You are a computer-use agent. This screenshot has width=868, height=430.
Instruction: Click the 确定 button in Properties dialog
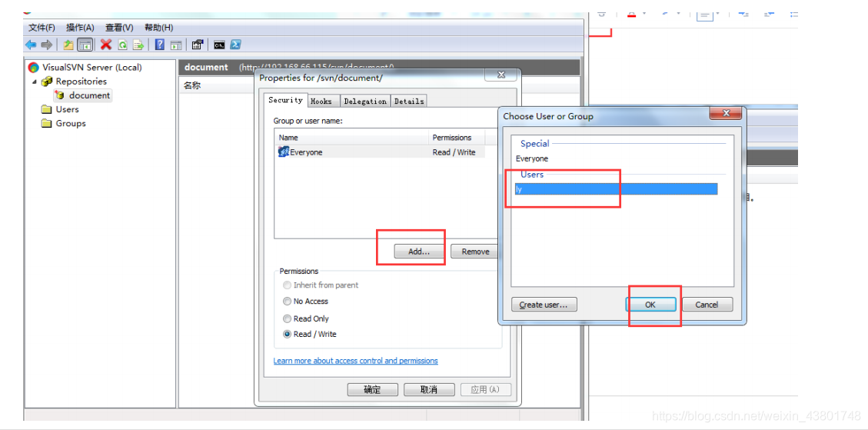click(372, 389)
